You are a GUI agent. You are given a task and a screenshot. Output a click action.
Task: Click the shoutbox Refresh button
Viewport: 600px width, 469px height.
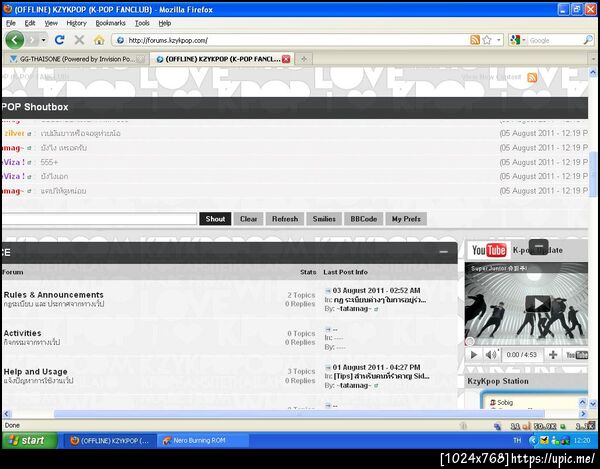click(285, 219)
